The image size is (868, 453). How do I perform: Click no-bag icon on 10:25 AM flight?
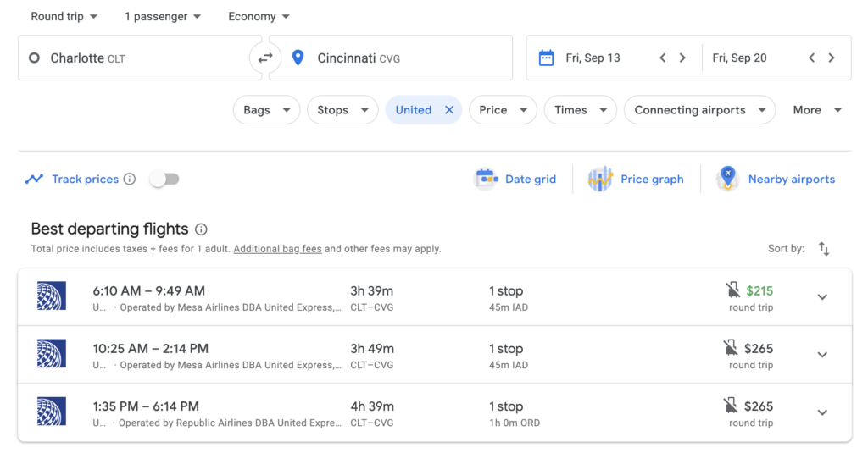(x=731, y=347)
